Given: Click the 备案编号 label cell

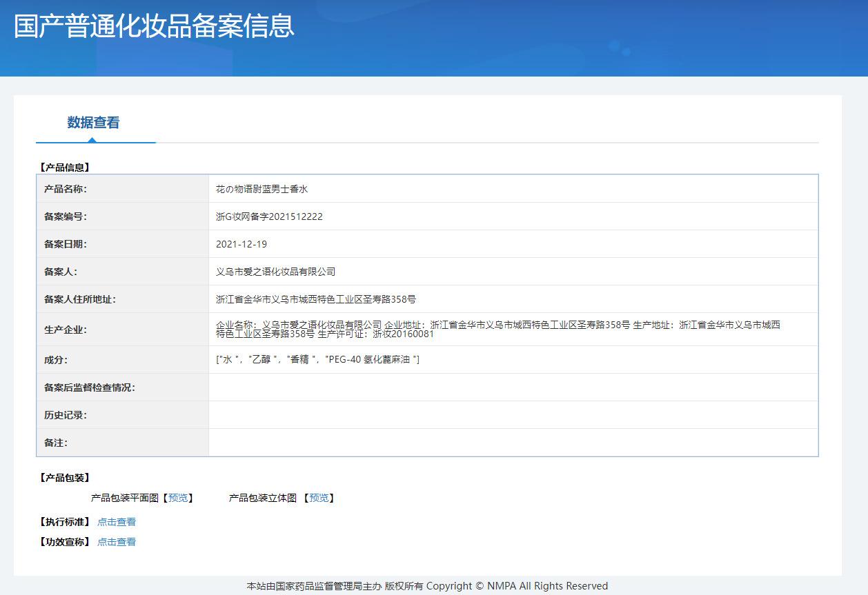Looking at the screenshot, I should [123, 216].
